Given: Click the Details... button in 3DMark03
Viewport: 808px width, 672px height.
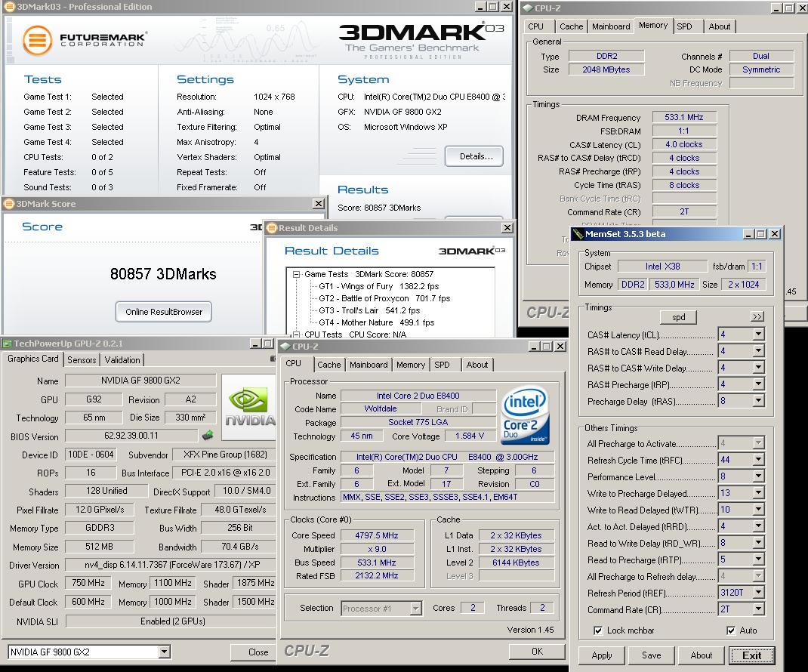Looking at the screenshot, I should [x=474, y=156].
